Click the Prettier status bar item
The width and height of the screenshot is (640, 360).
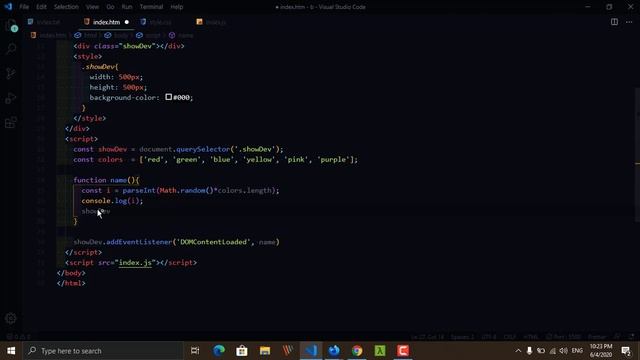click(x=597, y=337)
